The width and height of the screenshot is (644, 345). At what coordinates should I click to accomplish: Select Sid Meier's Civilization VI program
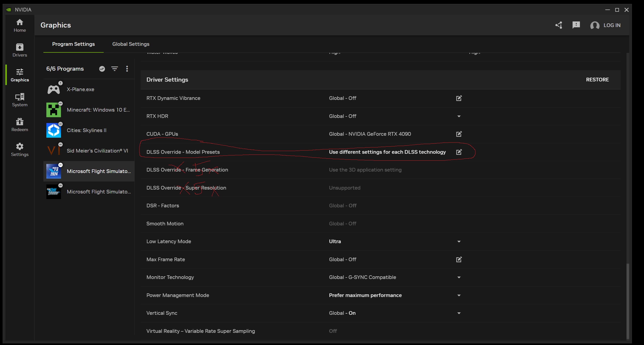(89, 151)
